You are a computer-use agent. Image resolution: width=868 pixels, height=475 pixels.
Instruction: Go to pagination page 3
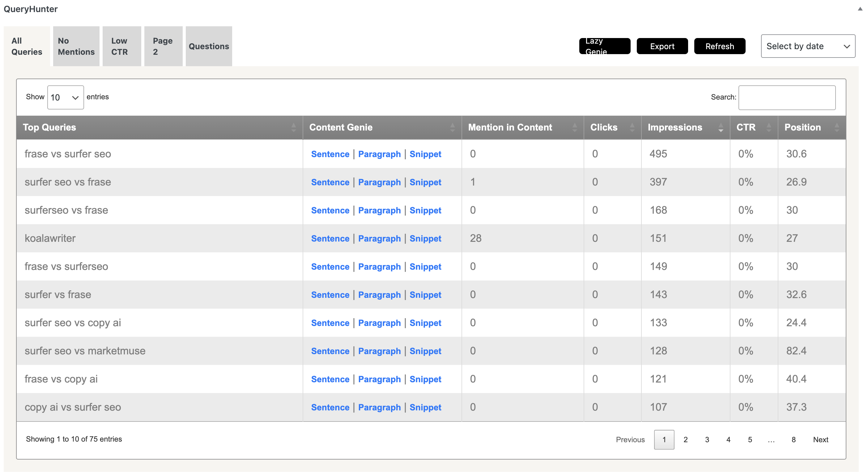click(707, 440)
